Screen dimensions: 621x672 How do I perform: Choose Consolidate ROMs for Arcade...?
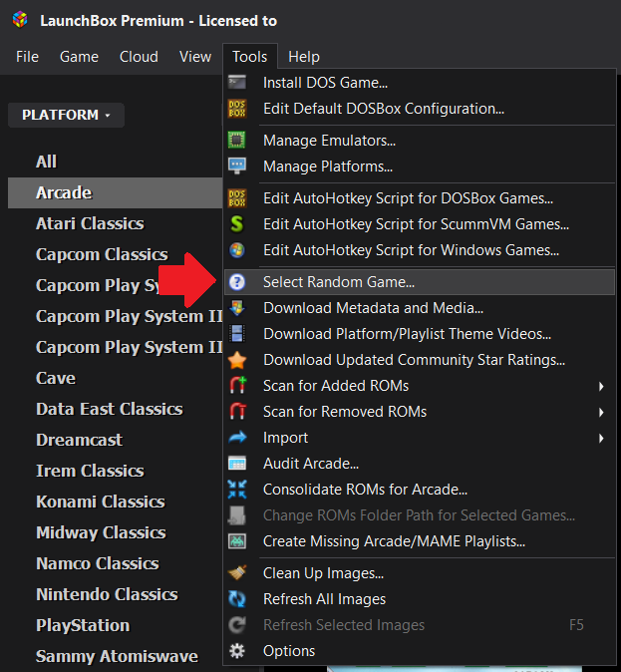click(420, 490)
